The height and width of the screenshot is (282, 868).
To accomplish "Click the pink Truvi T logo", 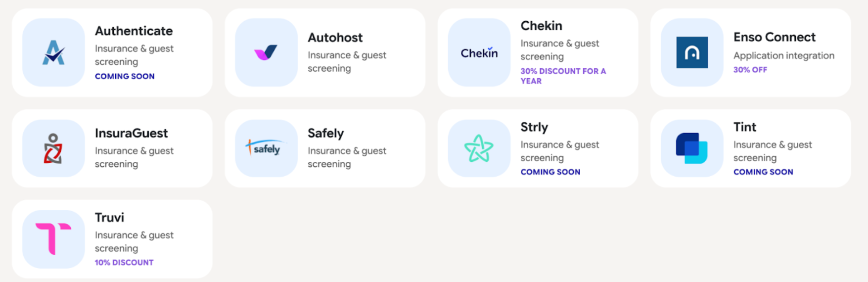I will click(x=53, y=239).
